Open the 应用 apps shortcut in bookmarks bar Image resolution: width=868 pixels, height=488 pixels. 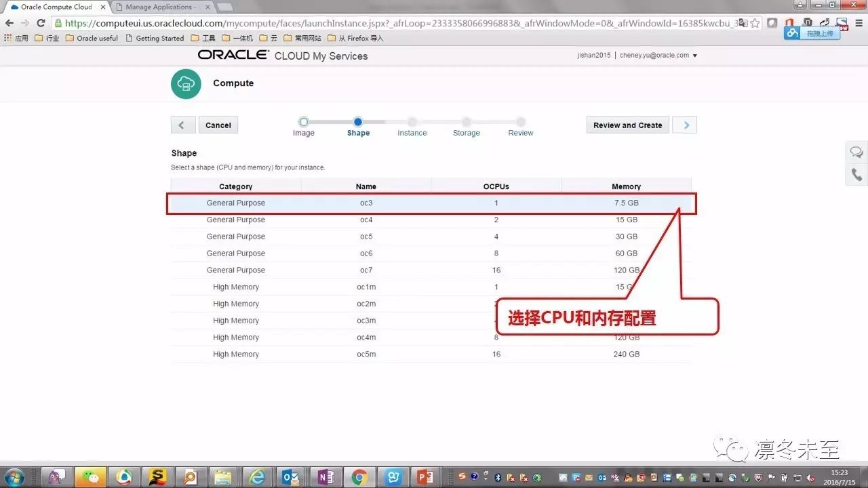point(16,39)
